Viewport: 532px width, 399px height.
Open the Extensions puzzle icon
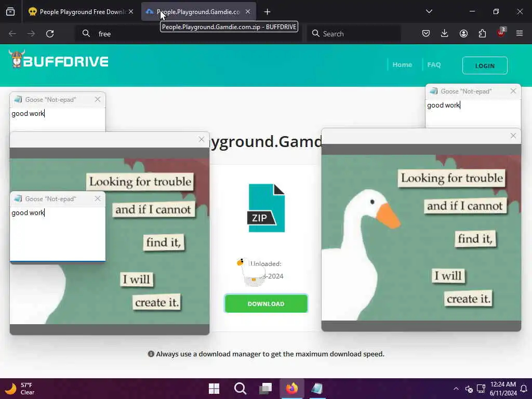[x=482, y=34]
